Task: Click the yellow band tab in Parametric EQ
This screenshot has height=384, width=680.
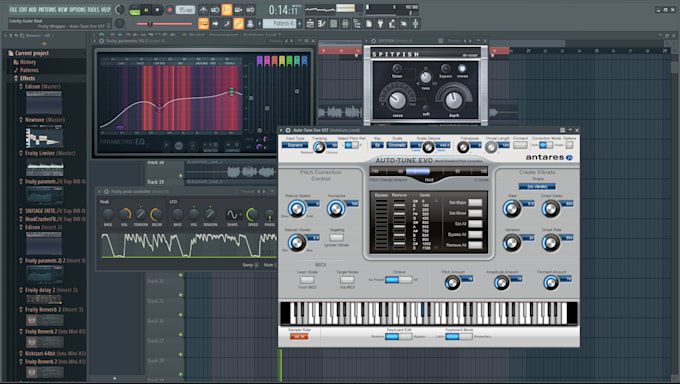Action: point(282,61)
